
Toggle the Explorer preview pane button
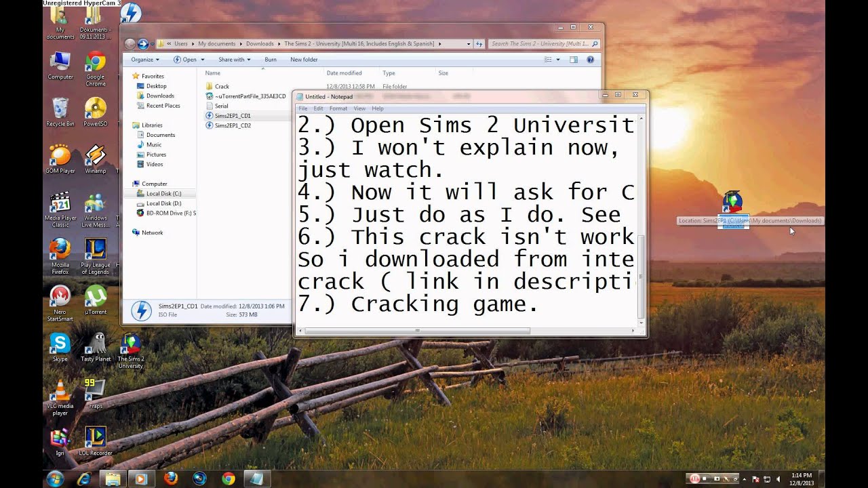click(574, 60)
